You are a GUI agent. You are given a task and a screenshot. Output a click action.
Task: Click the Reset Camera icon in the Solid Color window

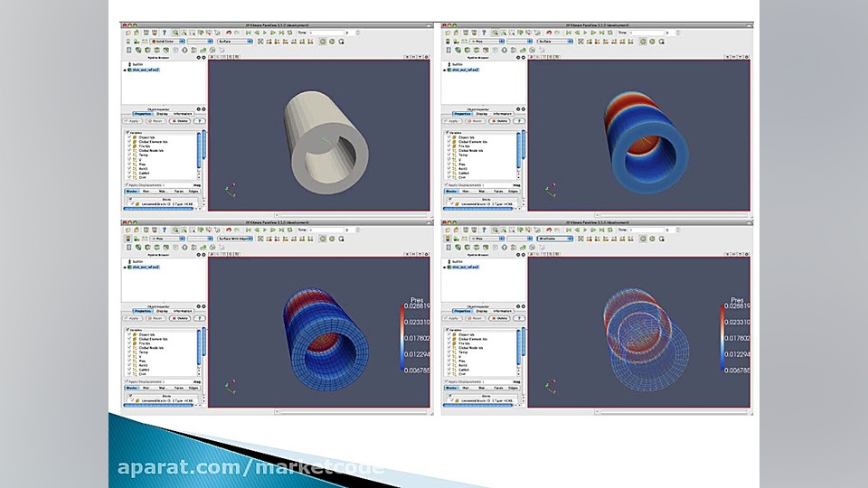pos(260,42)
